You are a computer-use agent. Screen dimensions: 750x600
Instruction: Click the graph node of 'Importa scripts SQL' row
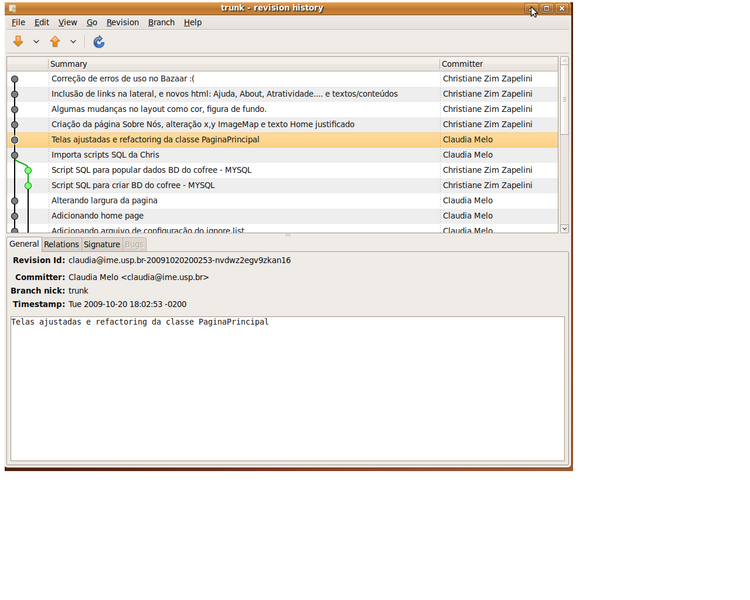[x=15, y=155]
